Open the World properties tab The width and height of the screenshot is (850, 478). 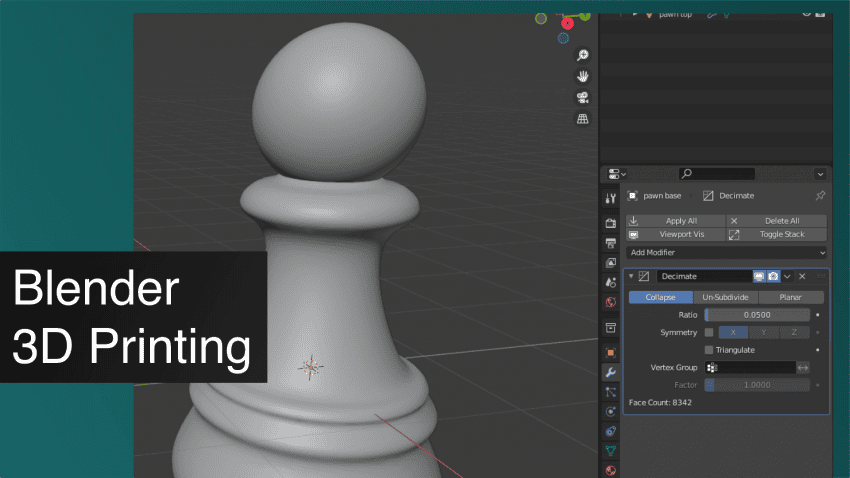(611, 302)
